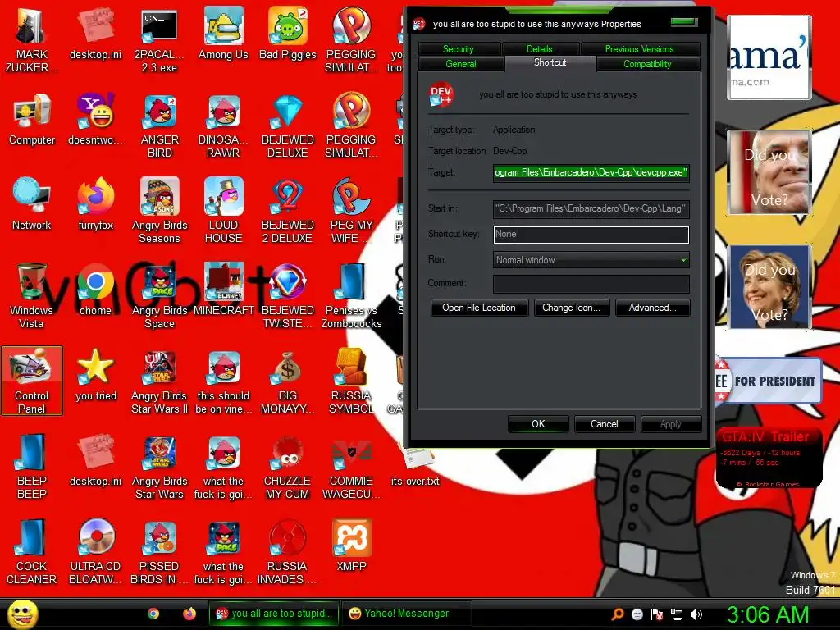Select the ANGER BIRD shortcut
Viewport: 840px width, 630px height.
(159, 126)
